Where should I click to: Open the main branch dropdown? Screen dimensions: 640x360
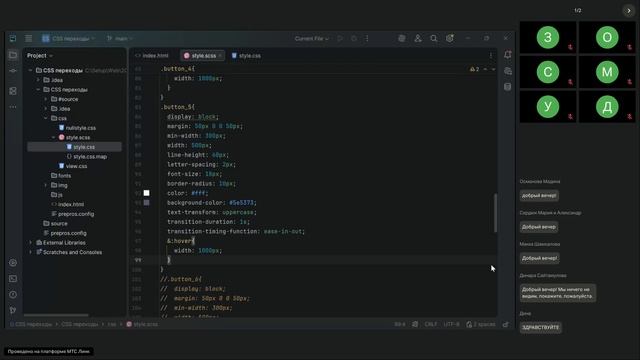[120, 38]
